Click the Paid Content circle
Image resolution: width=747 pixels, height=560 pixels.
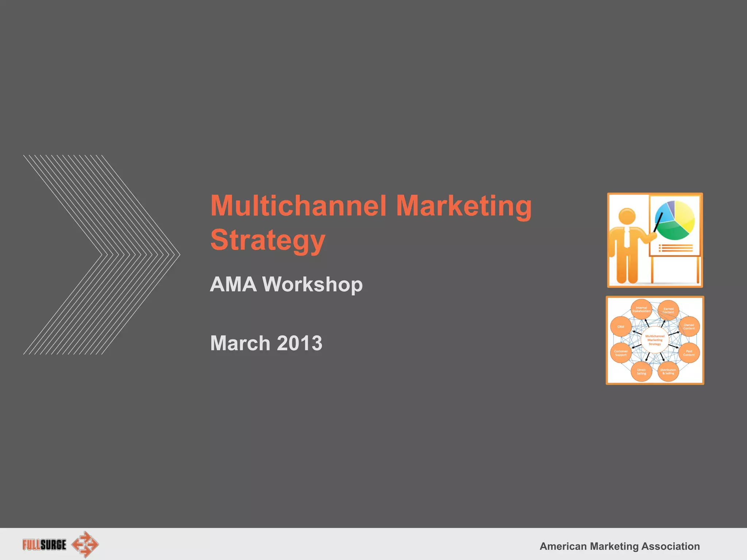coord(689,353)
